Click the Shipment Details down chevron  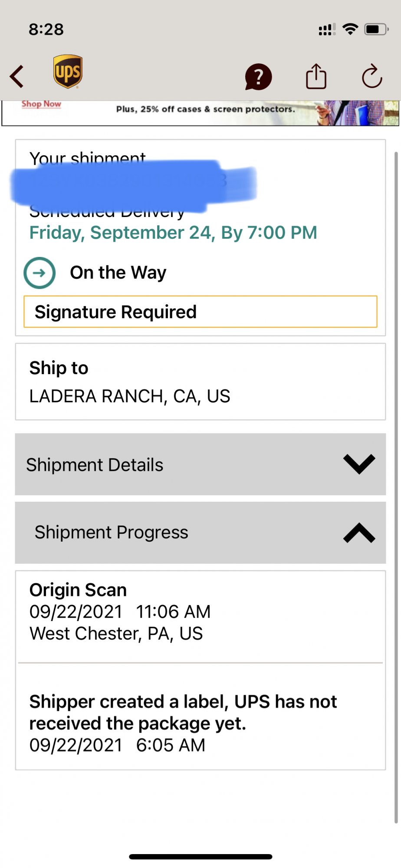pyautogui.click(x=359, y=464)
